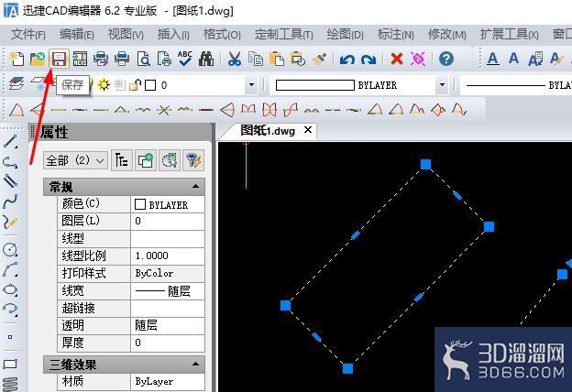Image resolution: width=572 pixels, height=392 pixels.
Task: Edit the 厚度 value field
Action: [x=168, y=343]
